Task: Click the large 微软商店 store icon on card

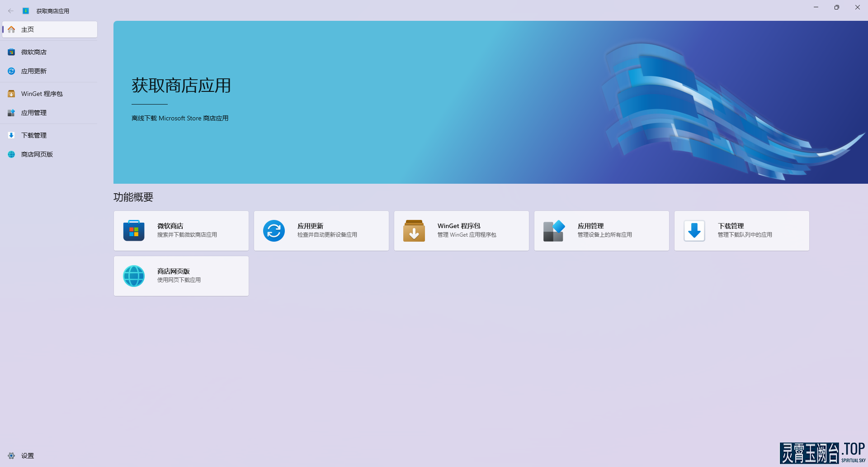Action: [x=134, y=231]
